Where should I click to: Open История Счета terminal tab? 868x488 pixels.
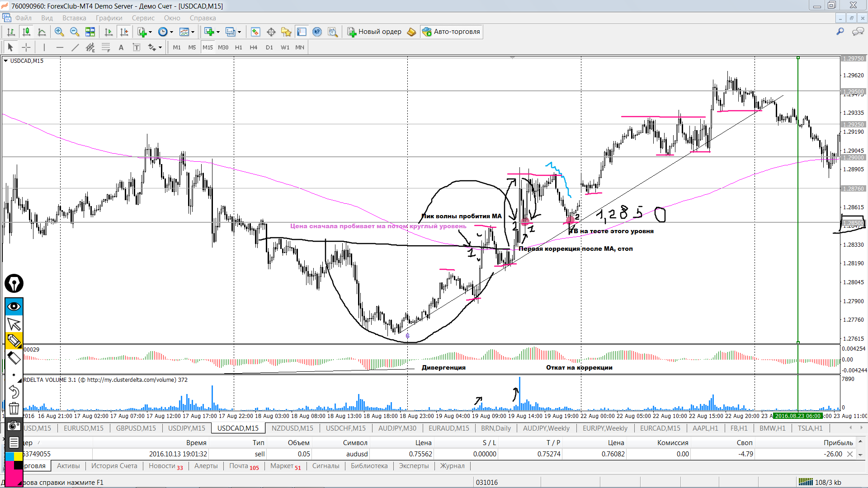pyautogui.click(x=114, y=466)
